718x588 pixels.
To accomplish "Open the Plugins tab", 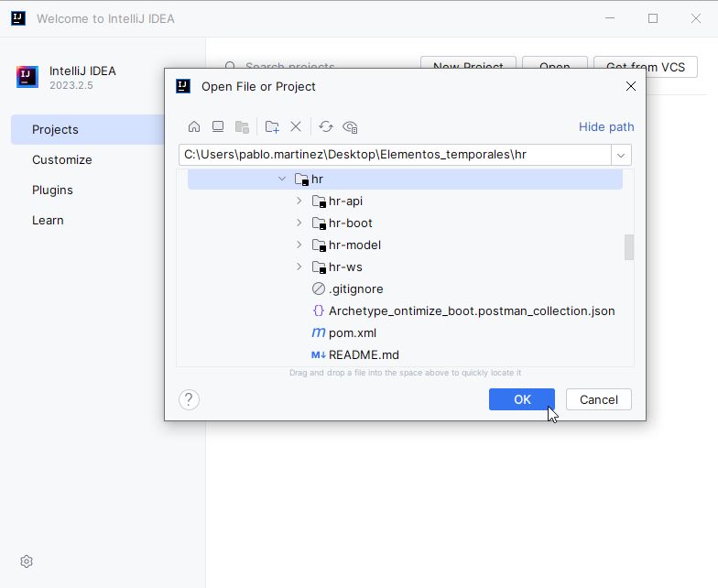I will pos(52,191).
